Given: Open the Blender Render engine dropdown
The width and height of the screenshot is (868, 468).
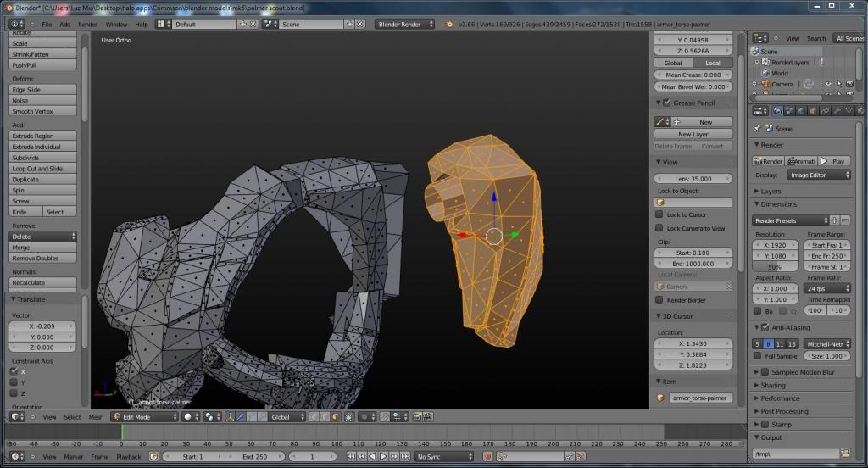Looking at the screenshot, I should (404, 25).
